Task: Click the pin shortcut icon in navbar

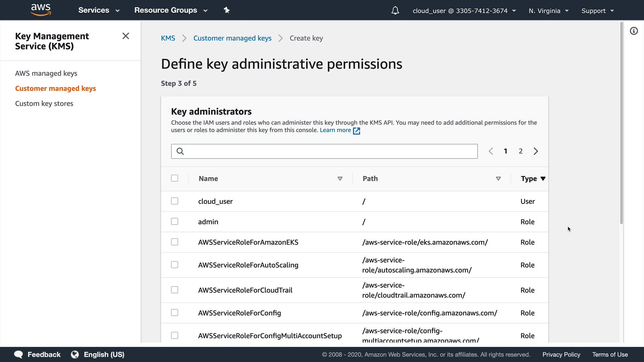Action: 227,10
